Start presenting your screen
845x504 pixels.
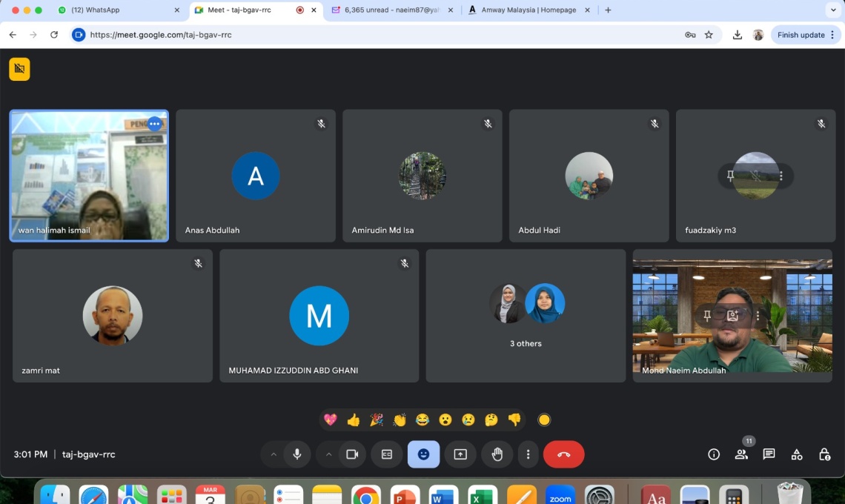click(460, 454)
